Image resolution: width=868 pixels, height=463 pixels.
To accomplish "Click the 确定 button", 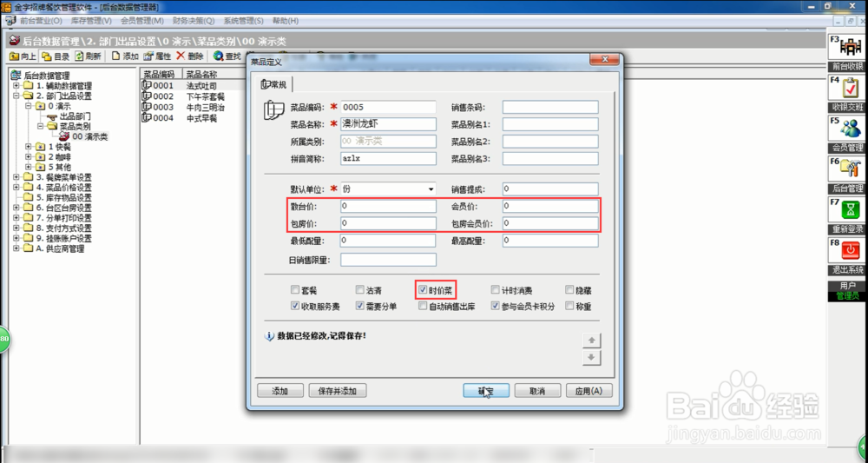I will coord(486,390).
